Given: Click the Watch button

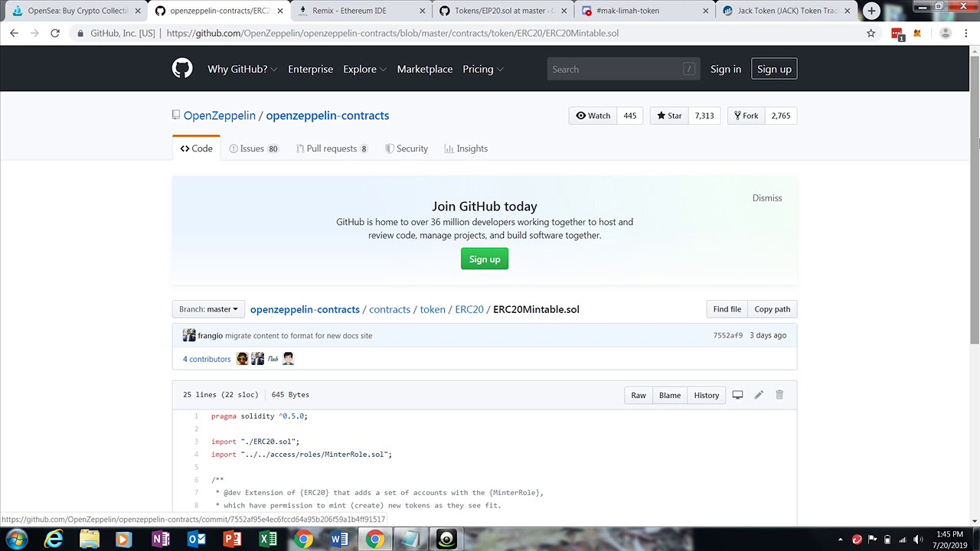Looking at the screenshot, I should (593, 116).
